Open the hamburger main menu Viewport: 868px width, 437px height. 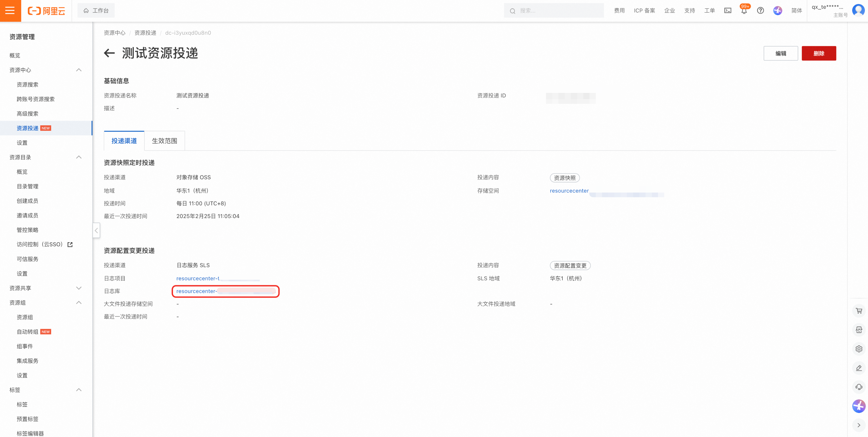(10, 10)
